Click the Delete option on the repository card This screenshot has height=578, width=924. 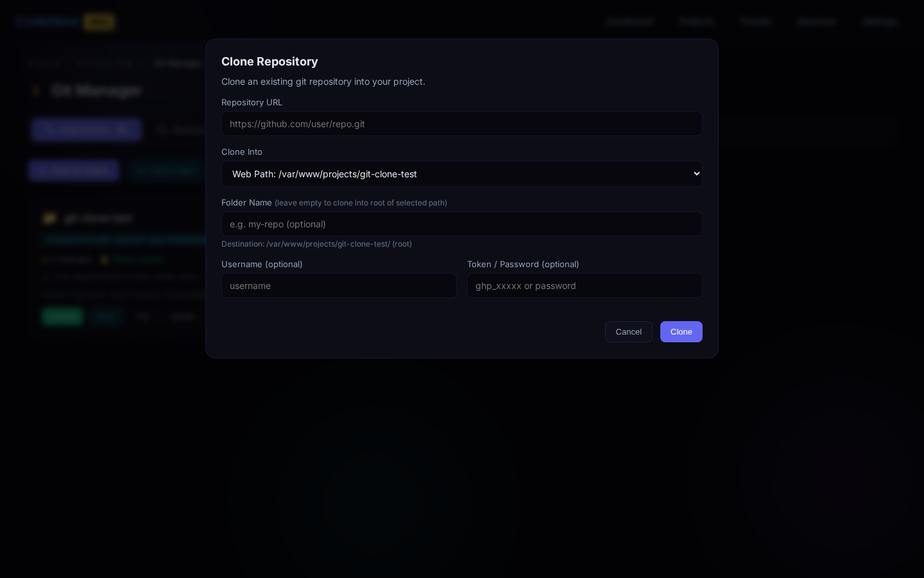[182, 317]
